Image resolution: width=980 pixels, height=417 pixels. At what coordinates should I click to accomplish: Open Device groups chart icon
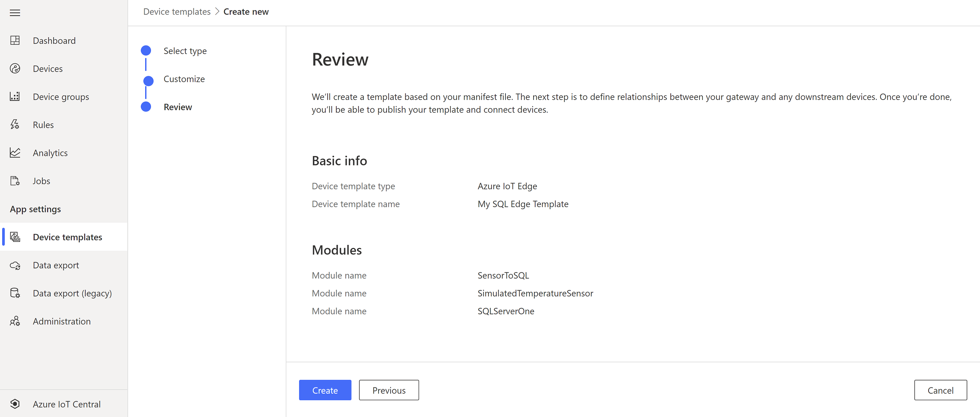tap(15, 97)
